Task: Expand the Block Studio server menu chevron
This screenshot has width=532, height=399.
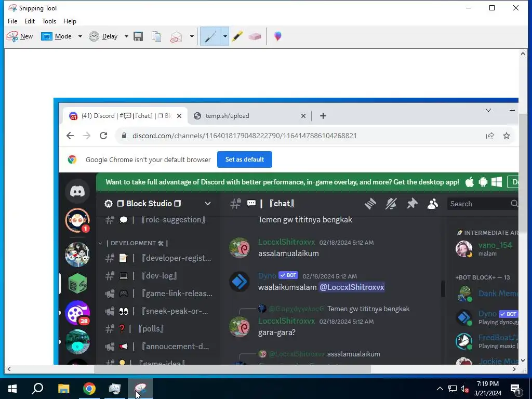Action: click(208, 204)
